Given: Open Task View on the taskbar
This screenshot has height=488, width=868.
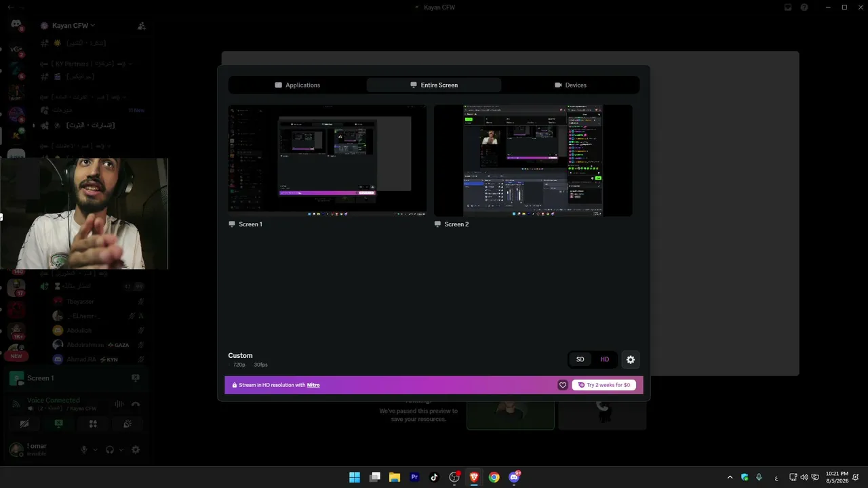Looking at the screenshot, I should pyautogui.click(x=375, y=477).
